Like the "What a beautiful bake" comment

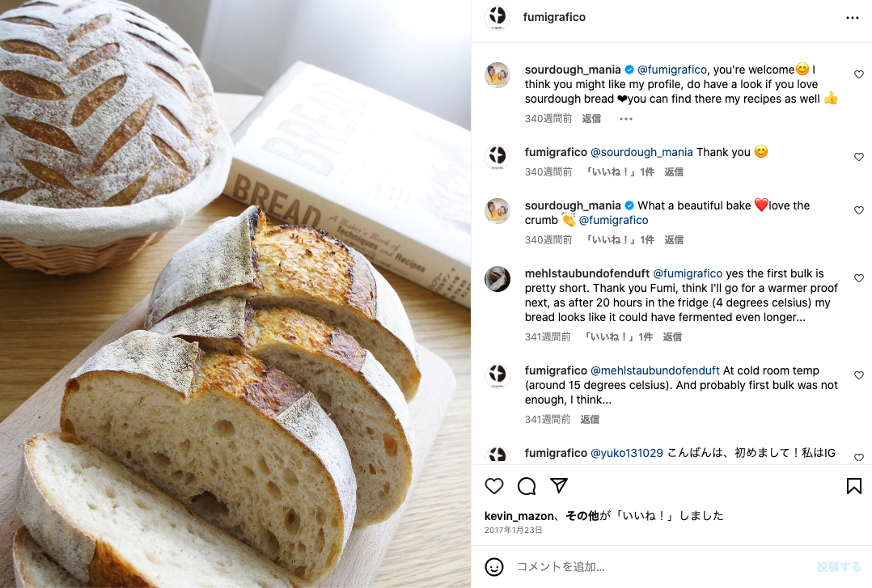[x=859, y=210]
